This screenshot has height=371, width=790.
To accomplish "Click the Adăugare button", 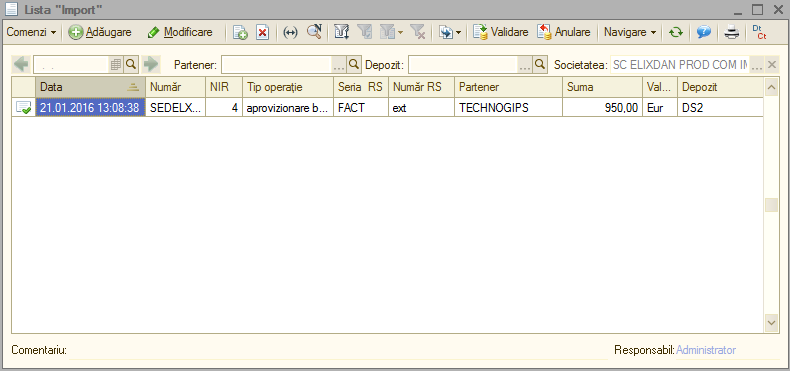I will 100,32.
